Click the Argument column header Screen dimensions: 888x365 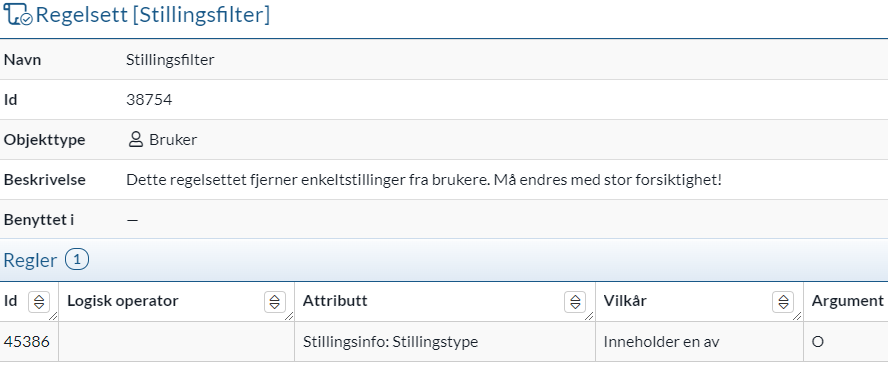pyautogui.click(x=847, y=301)
